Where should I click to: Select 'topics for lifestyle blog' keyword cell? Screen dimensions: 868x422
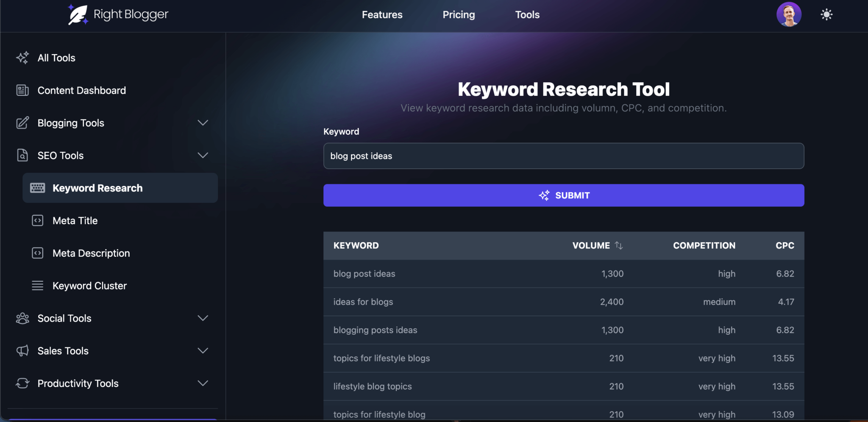click(x=379, y=414)
